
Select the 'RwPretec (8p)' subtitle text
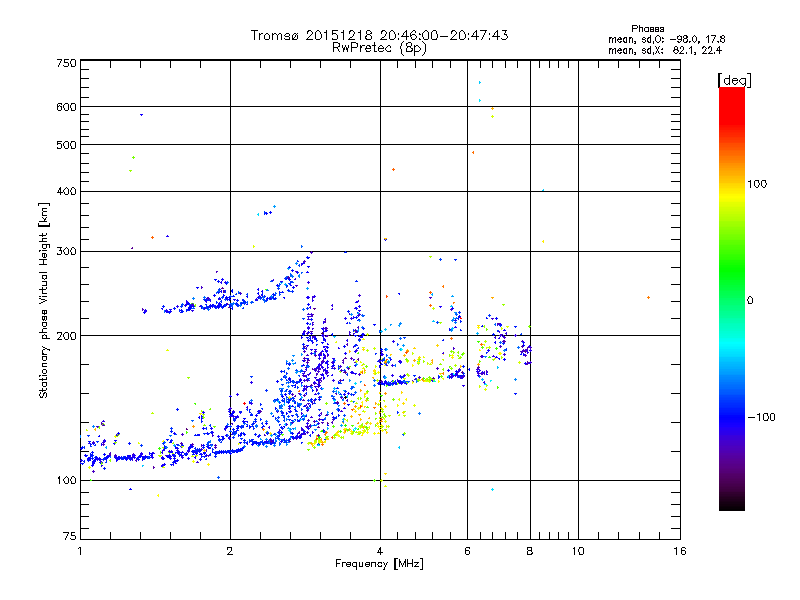[x=379, y=48]
